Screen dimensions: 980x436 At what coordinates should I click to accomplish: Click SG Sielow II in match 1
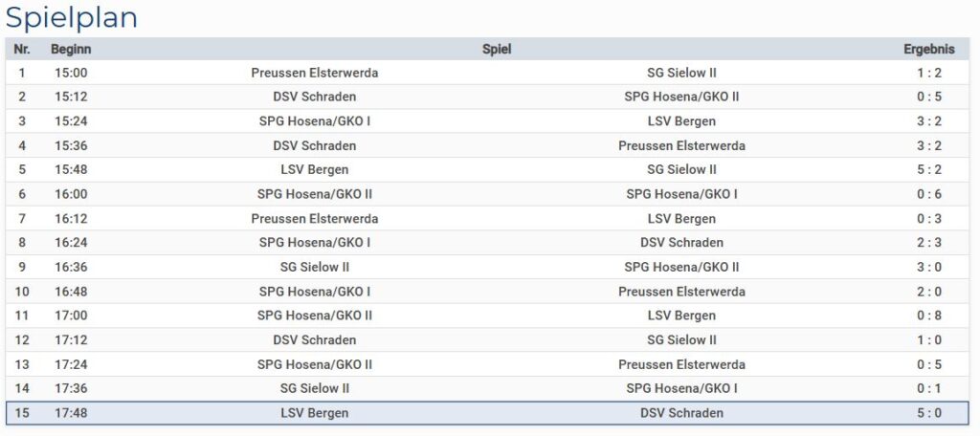[x=681, y=73]
